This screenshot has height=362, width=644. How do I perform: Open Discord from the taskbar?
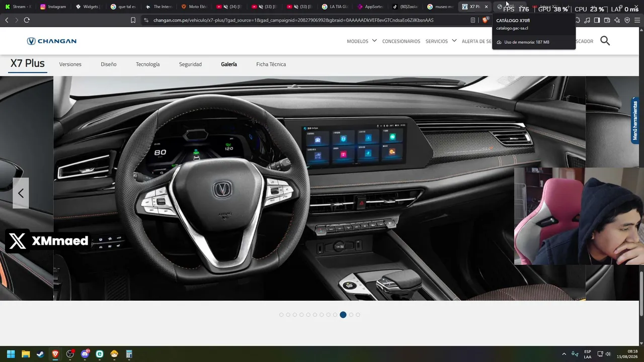(85, 354)
